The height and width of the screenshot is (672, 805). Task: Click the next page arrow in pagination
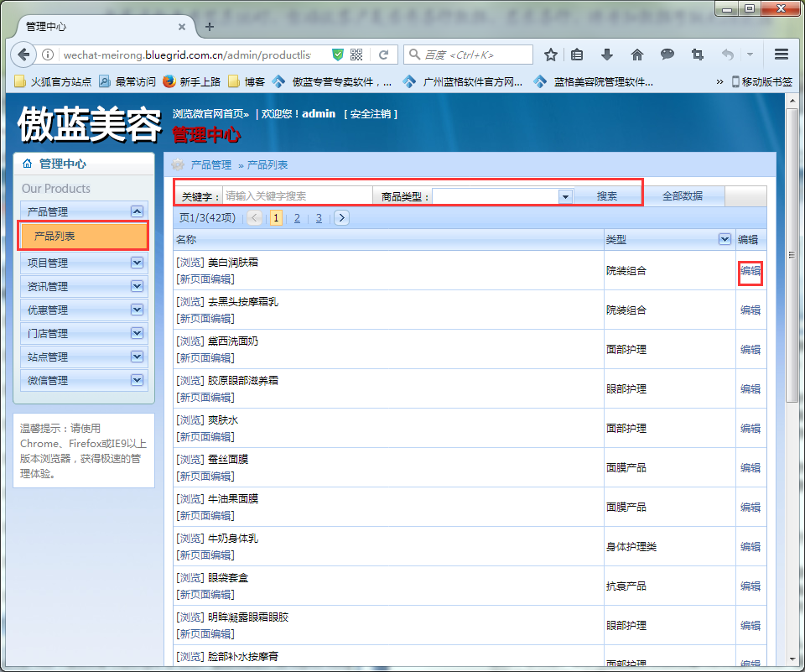341,217
